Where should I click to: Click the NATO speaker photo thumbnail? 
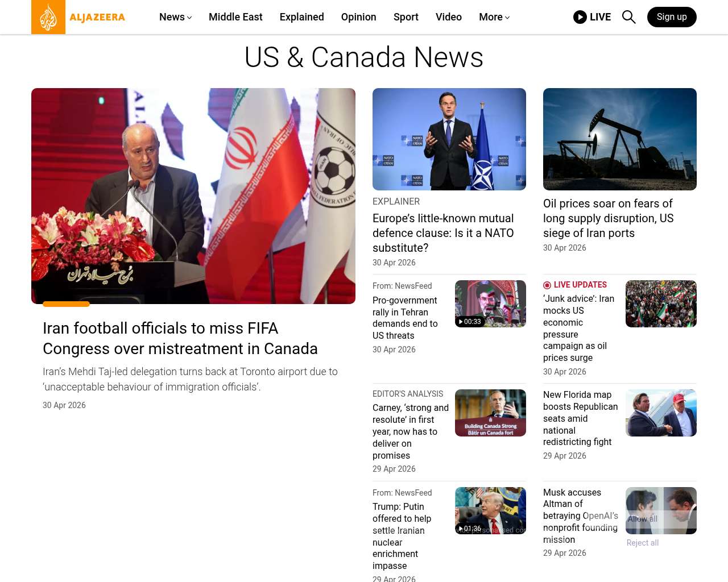click(x=449, y=139)
